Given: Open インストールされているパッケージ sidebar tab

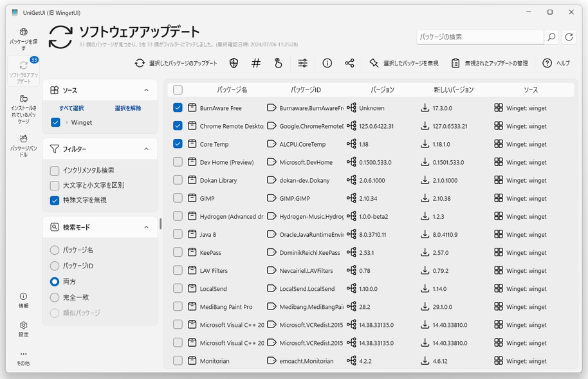Looking at the screenshot, I should (x=23, y=109).
